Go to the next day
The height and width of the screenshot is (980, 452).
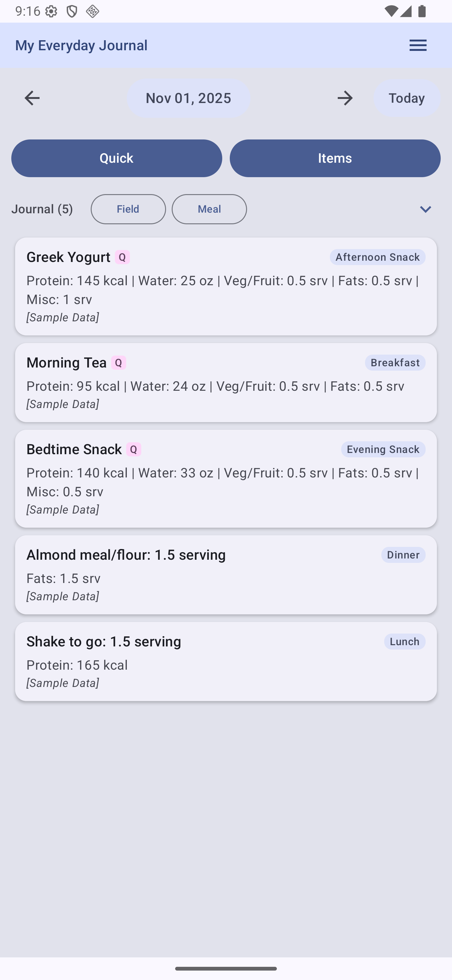pyautogui.click(x=345, y=98)
